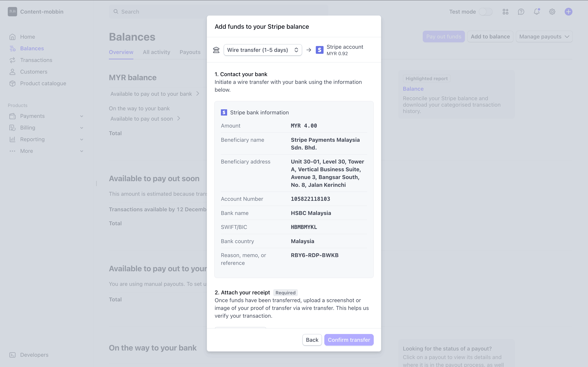Click the Home icon in sidebar

12,37
